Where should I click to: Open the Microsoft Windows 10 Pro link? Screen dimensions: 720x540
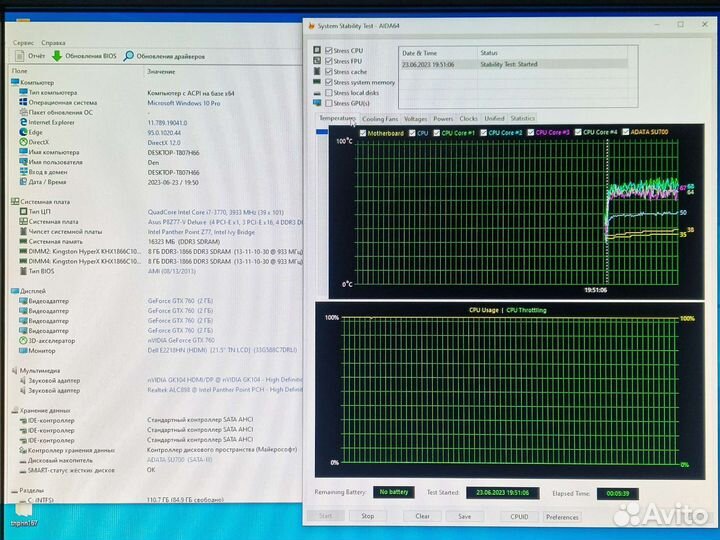pyautogui.click(x=184, y=103)
